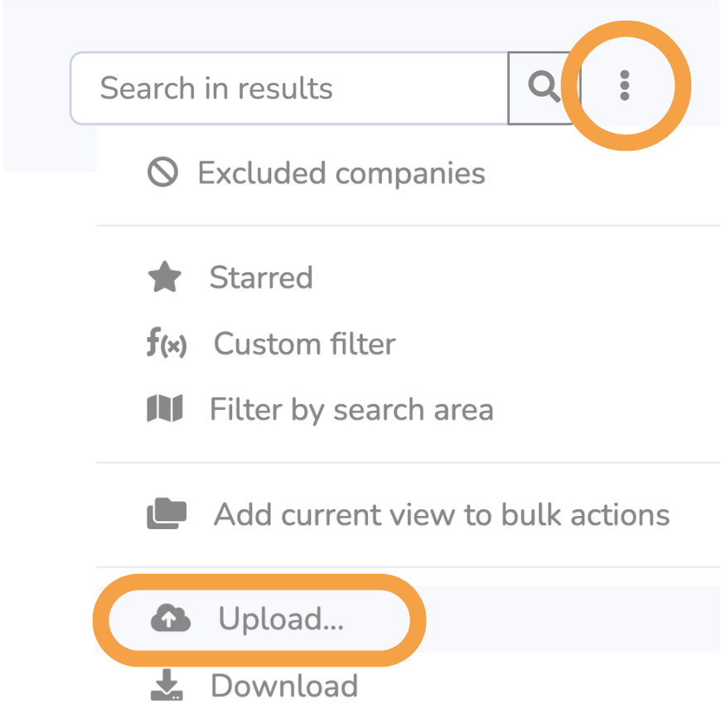This screenshot has height=728, width=721.
Task: Click the map icon for search area
Action: (x=164, y=408)
